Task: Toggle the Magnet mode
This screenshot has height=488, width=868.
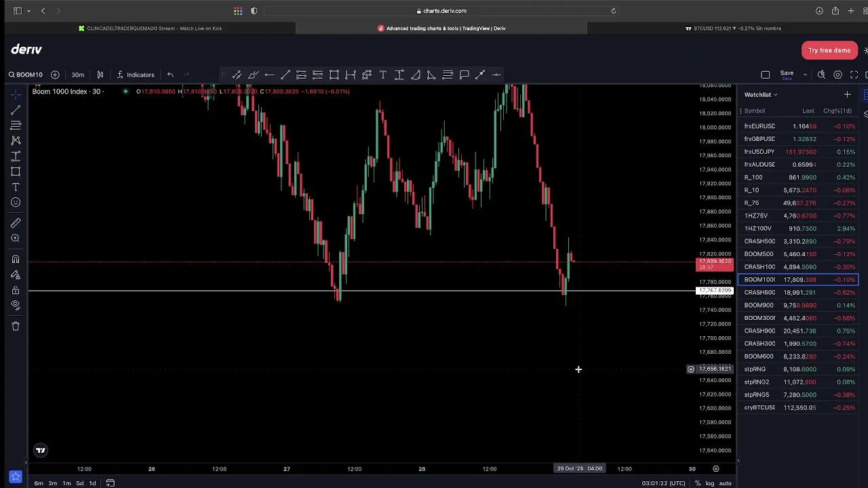Action: (16, 259)
